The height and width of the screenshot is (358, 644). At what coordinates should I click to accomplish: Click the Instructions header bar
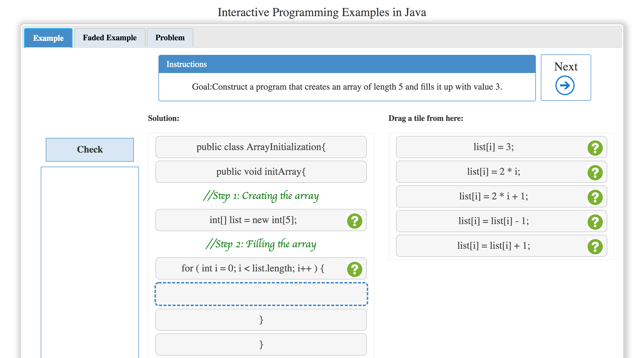coord(347,64)
